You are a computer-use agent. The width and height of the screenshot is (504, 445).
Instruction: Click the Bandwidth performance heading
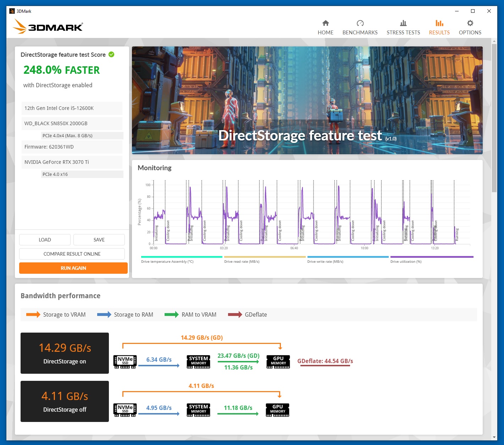pyautogui.click(x=60, y=296)
